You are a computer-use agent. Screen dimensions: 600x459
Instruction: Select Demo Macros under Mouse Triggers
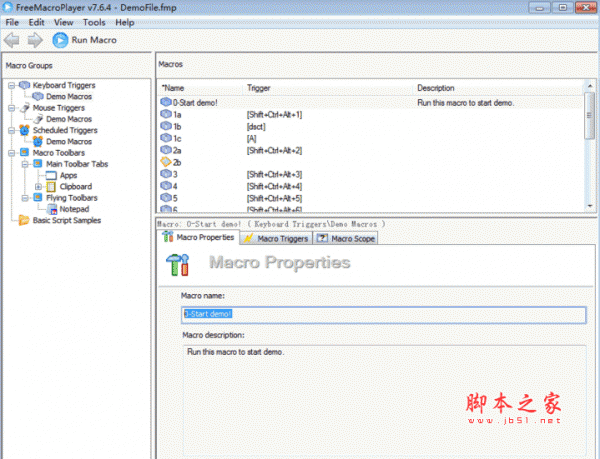coord(69,119)
